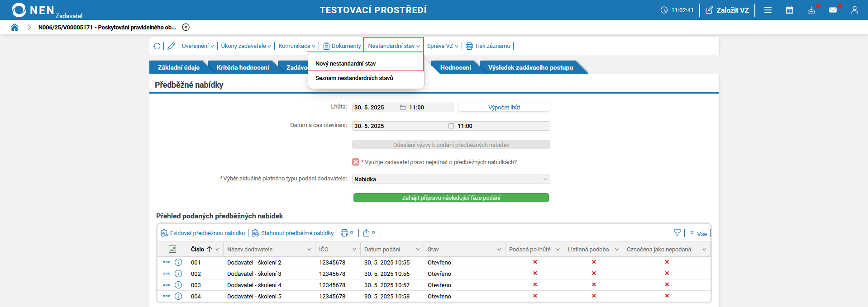Click the home icon in breadcrumb

click(14, 27)
